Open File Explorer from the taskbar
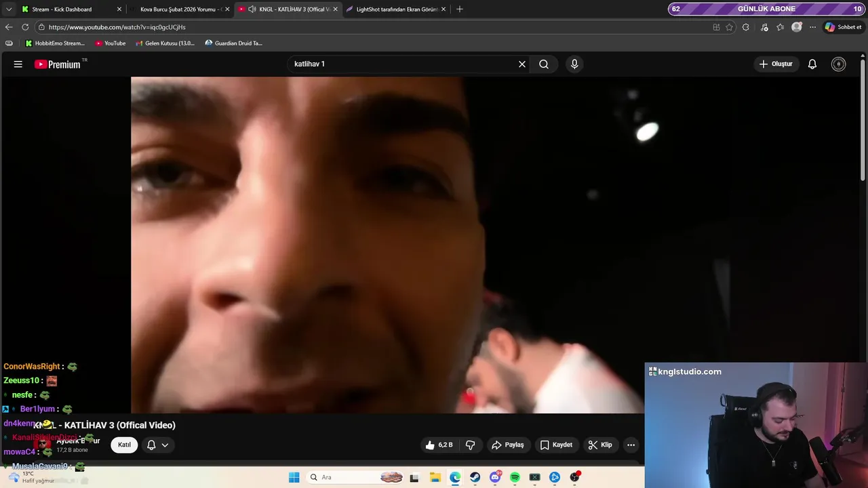 pyautogui.click(x=435, y=477)
